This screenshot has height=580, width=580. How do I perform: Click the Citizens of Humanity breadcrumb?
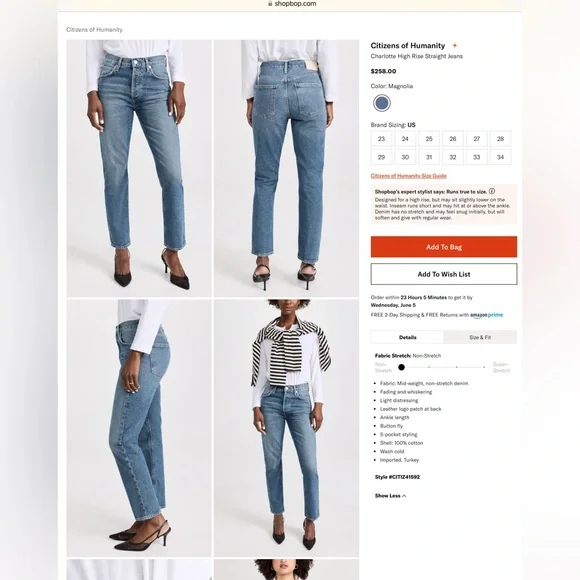tap(94, 30)
